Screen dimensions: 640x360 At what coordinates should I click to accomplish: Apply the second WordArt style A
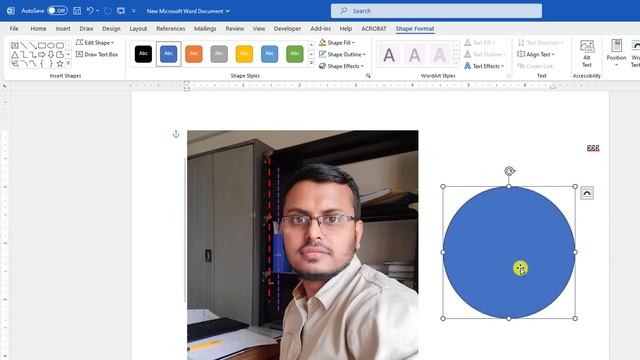414,55
